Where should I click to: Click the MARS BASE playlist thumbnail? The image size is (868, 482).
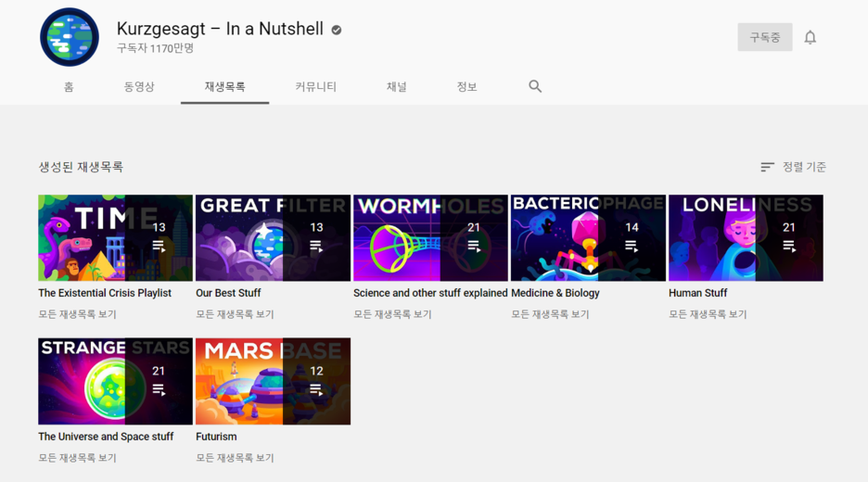(273, 381)
